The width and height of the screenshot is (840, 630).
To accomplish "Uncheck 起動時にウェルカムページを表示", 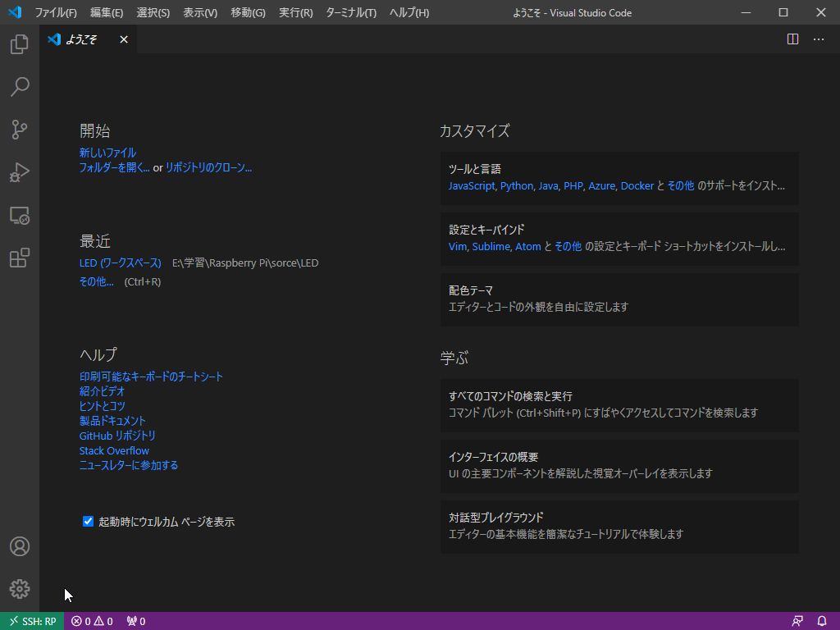I will coord(88,521).
